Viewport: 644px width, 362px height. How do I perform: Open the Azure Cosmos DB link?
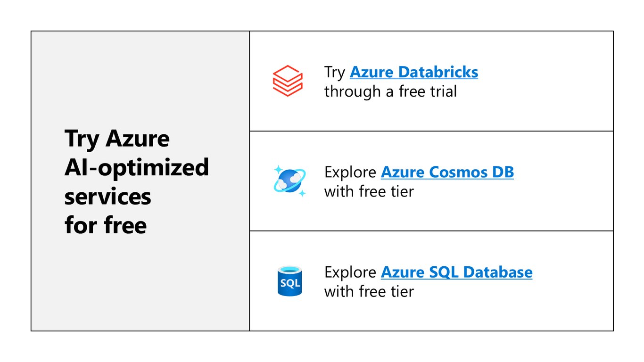(447, 172)
